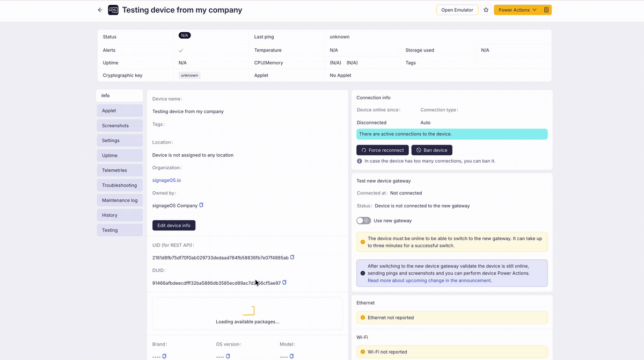The width and height of the screenshot is (644, 360).
Task: Click the document icon beside Power Actions
Action: pos(546,10)
